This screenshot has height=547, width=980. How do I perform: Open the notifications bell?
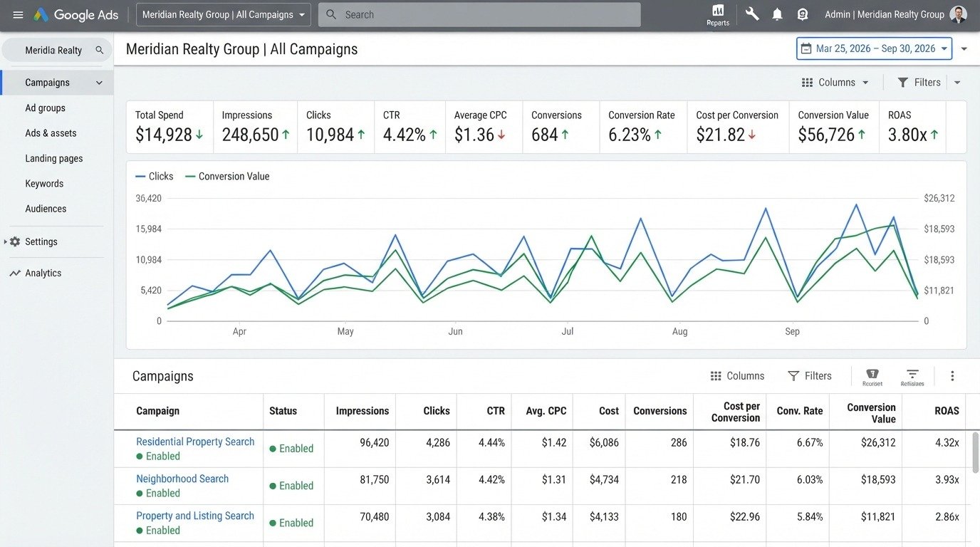point(777,14)
